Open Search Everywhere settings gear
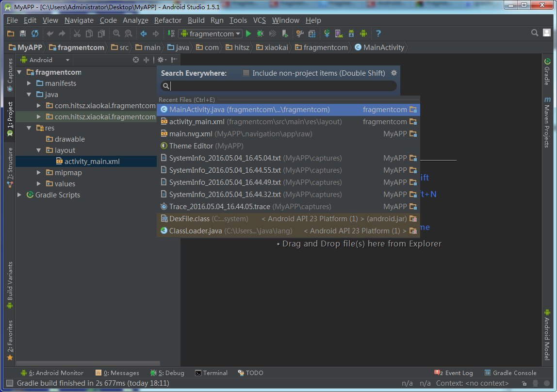Viewport: 557px width, 392px height. [394, 73]
